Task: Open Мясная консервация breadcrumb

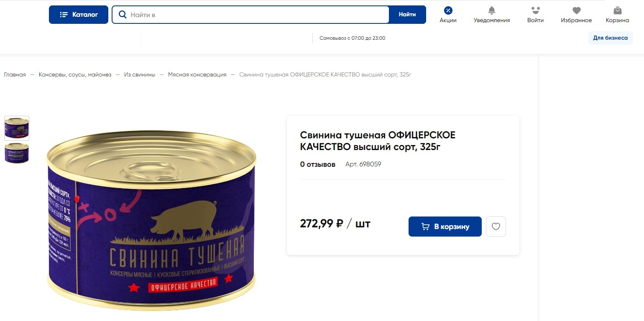Action: click(x=197, y=74)
